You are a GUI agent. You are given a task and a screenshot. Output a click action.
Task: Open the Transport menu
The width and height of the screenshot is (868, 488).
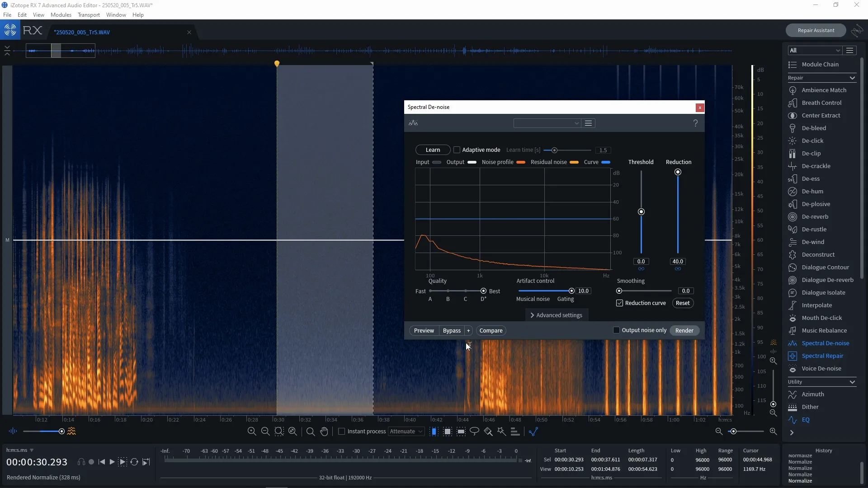89,15
